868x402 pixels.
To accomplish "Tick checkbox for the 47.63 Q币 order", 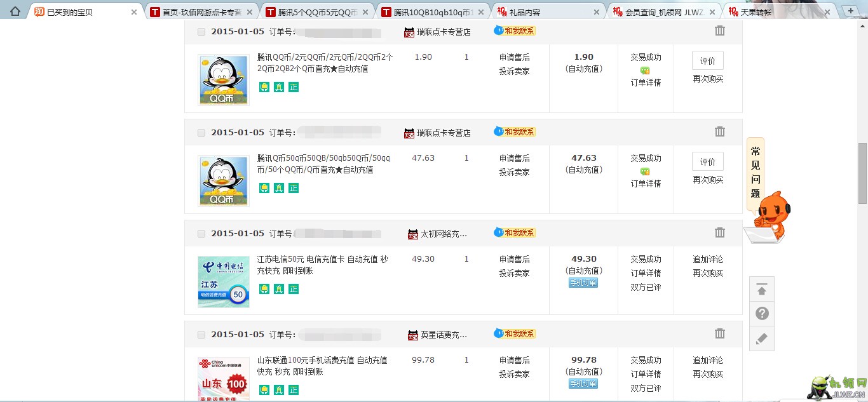I will pos(201,133).
